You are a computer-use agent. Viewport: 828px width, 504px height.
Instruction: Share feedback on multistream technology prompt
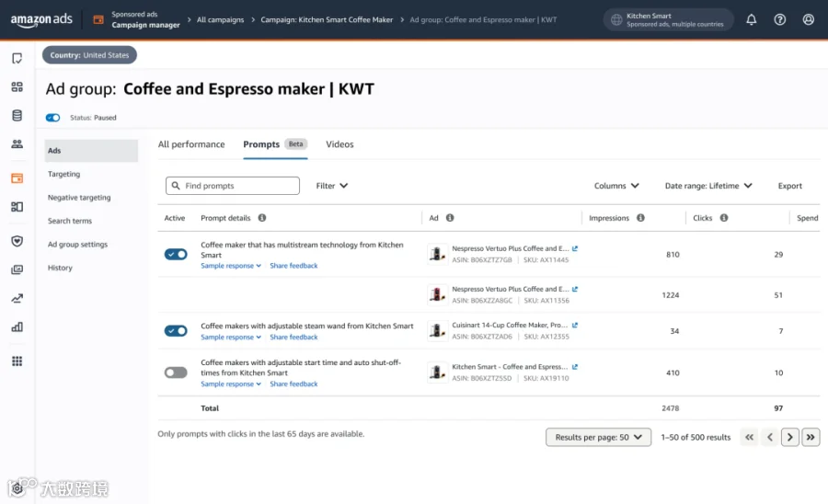tap(293, 266)
